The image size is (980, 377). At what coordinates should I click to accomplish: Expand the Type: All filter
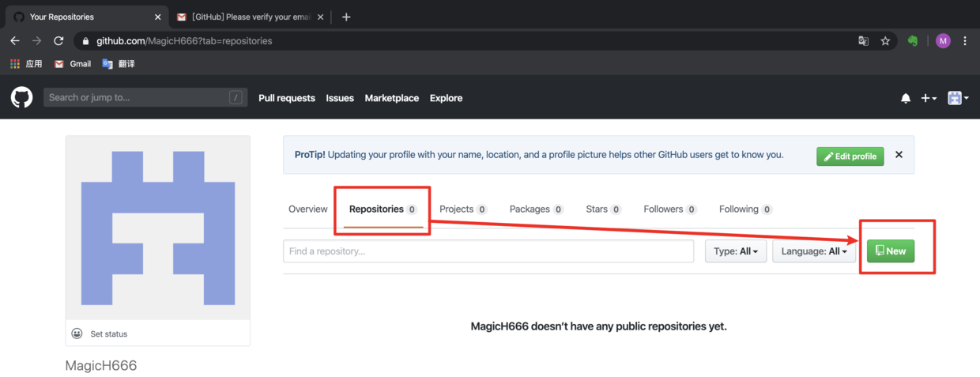(x=736, y=251)
